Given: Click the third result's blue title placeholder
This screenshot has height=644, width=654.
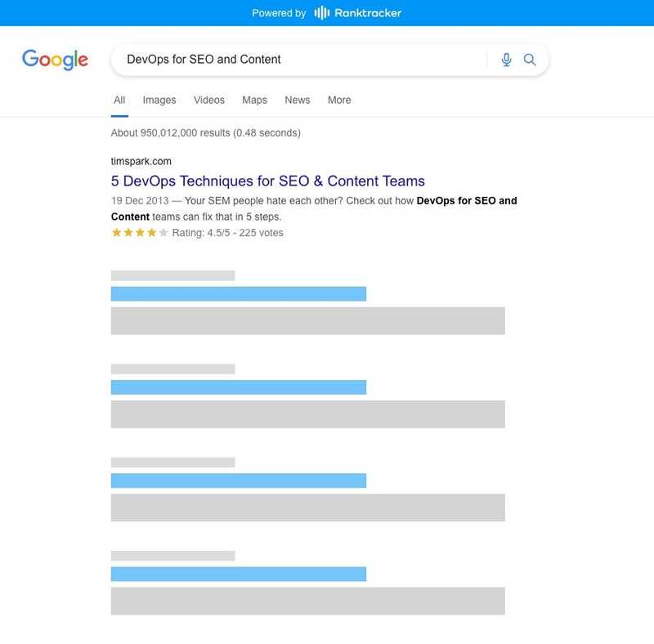Looking at the screenshot, I should coord(239,387).
